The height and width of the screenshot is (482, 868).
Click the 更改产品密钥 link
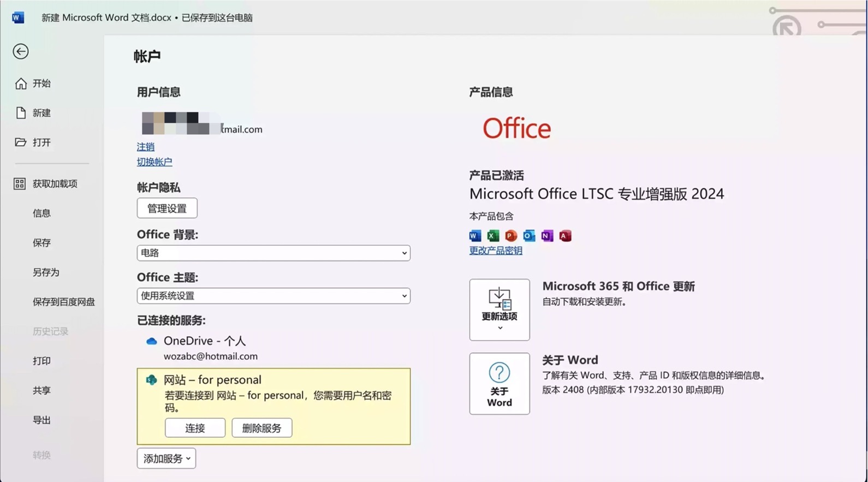496,251
